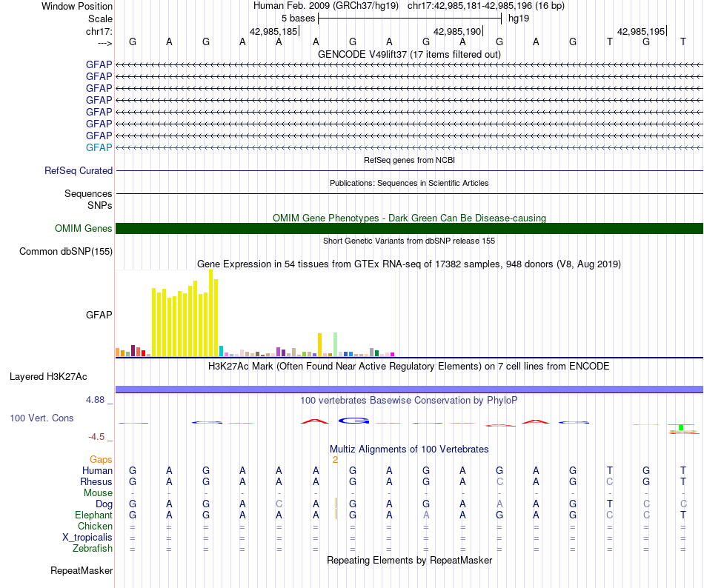
Task: Click the 100 Vert. Cons label
Action: coord(41,418)
